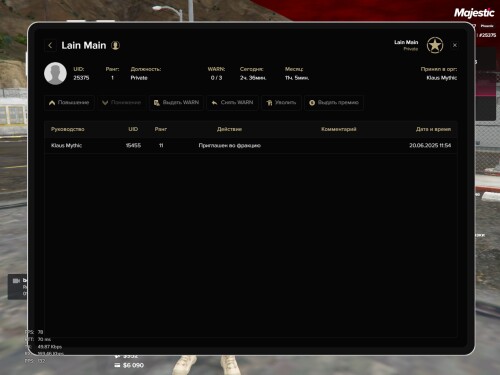
Task: Click the Выдать WARN button
Action: click(176, 103)
